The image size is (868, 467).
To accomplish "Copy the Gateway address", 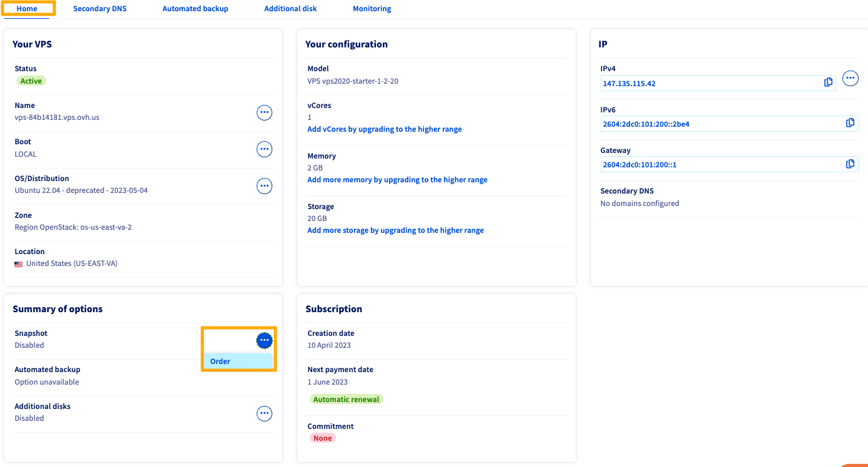I will coord(850,164).
